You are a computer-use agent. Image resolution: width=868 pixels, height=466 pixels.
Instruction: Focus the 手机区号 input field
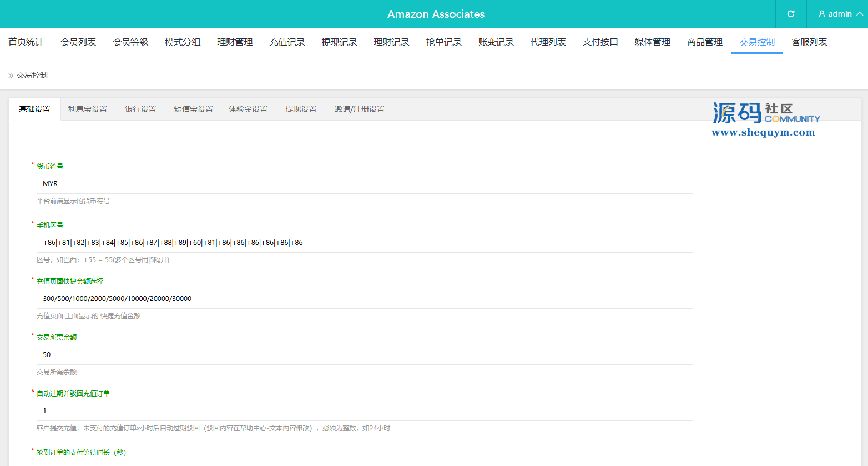(364, 242)
